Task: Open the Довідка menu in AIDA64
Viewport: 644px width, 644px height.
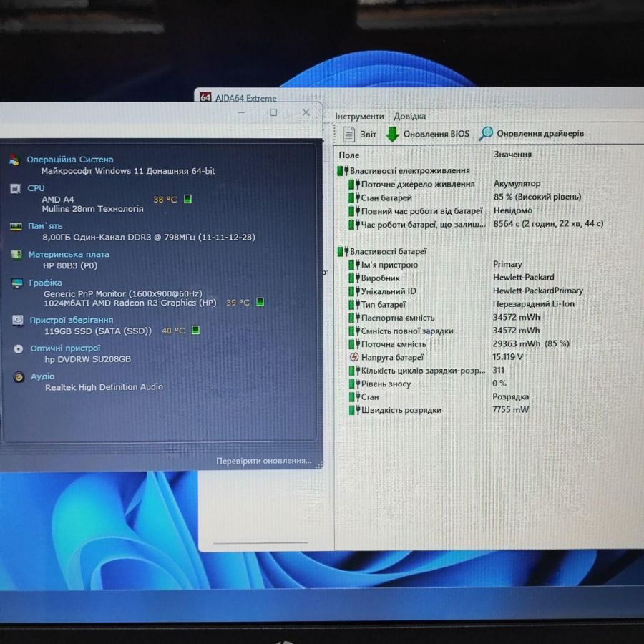Action: point(409,116)
